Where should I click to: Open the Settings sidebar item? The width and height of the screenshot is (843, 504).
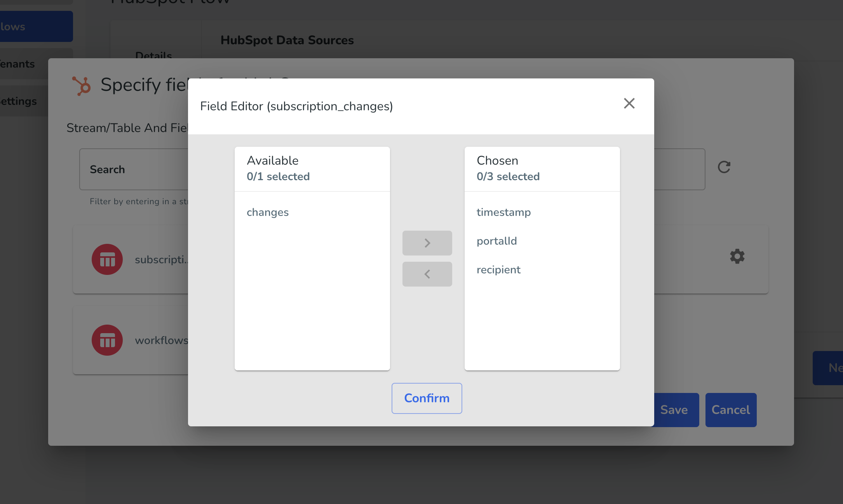(24, 101)
